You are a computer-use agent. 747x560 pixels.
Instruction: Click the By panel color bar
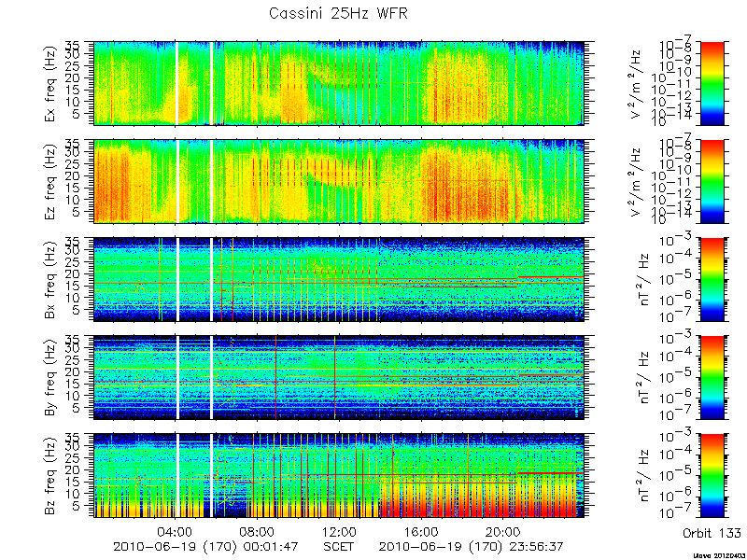(x=712, y=378)
